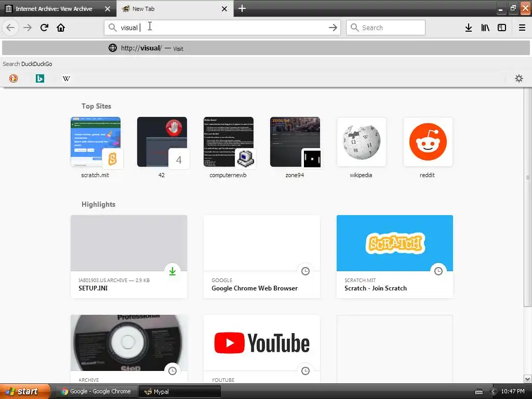Viewport: 532px width, 399px height.
Task: Click the Highlights section heading
Action: [98, 204]
